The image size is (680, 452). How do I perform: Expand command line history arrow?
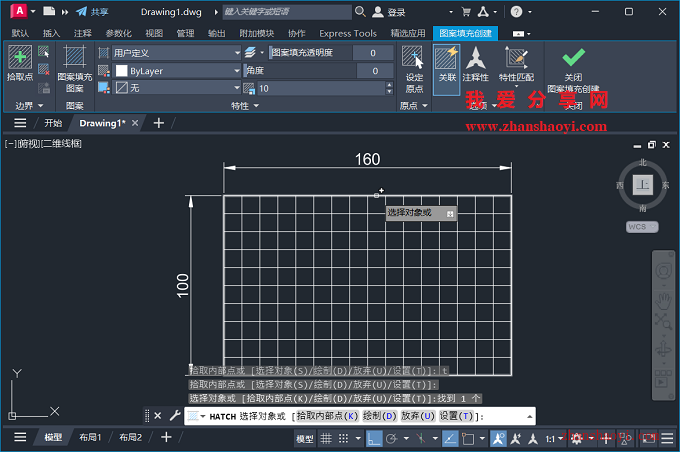click(x=530, y=416)
